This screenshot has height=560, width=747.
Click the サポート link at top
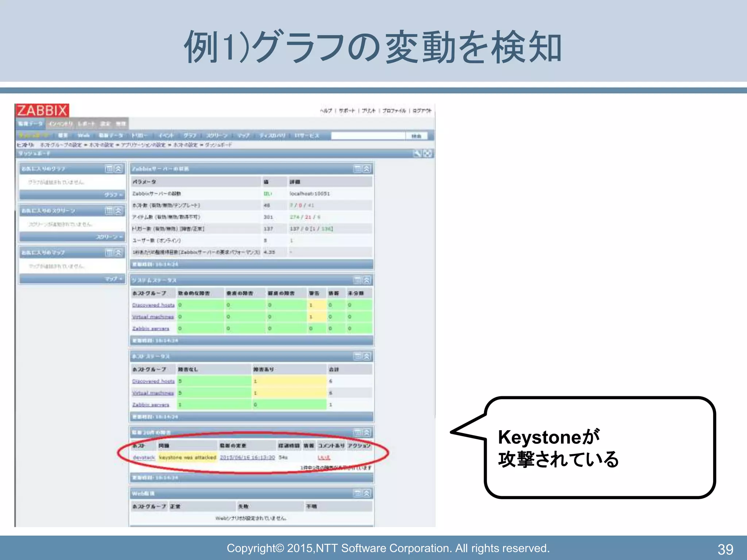pyautogui.click(x=347, y=110)
